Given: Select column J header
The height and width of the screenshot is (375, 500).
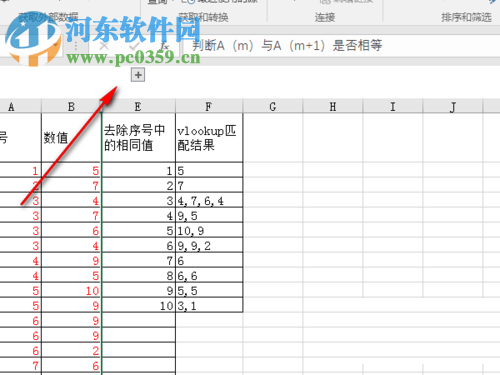Looking at the screenshot, I should tap(453, 107).
